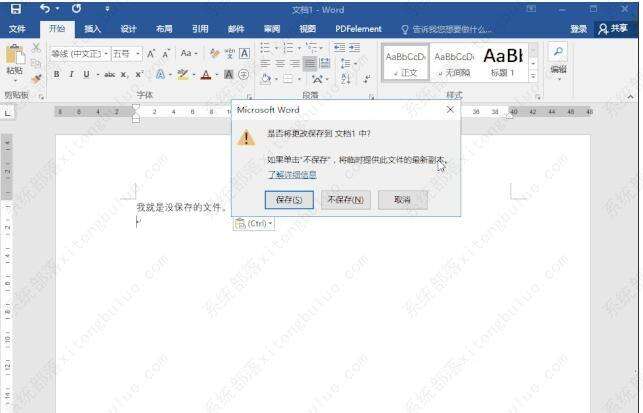Apply the red font color A

pos(206,74)
